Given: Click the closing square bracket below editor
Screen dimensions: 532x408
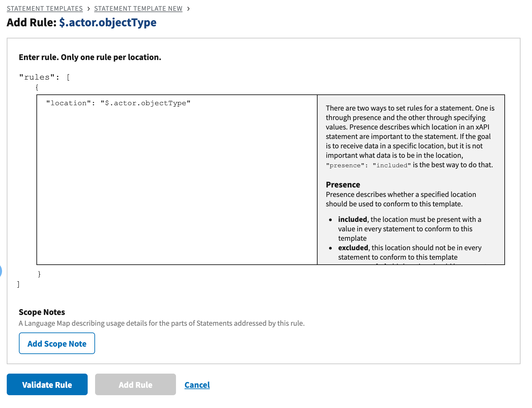Looking at the screenshot, I should pyautogui.click(x=18, y=284).
